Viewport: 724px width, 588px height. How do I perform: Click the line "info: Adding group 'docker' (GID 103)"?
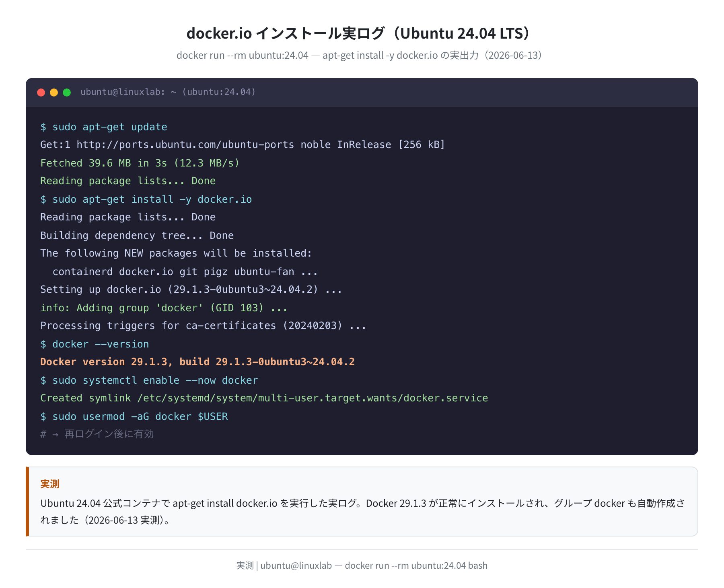point(164,308)
